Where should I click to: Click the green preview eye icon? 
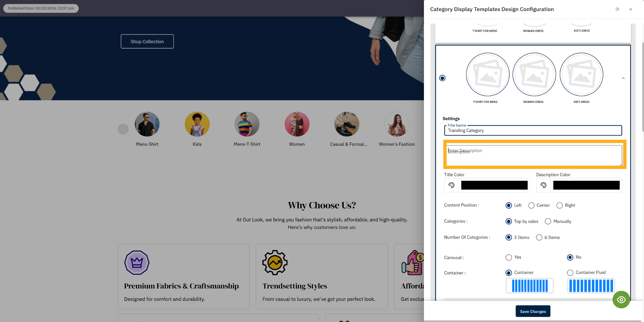click(621, 300)
